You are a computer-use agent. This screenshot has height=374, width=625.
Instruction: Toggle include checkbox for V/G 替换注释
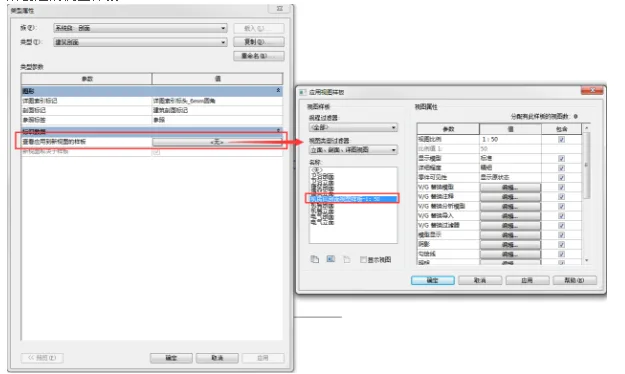click(562, 197)
